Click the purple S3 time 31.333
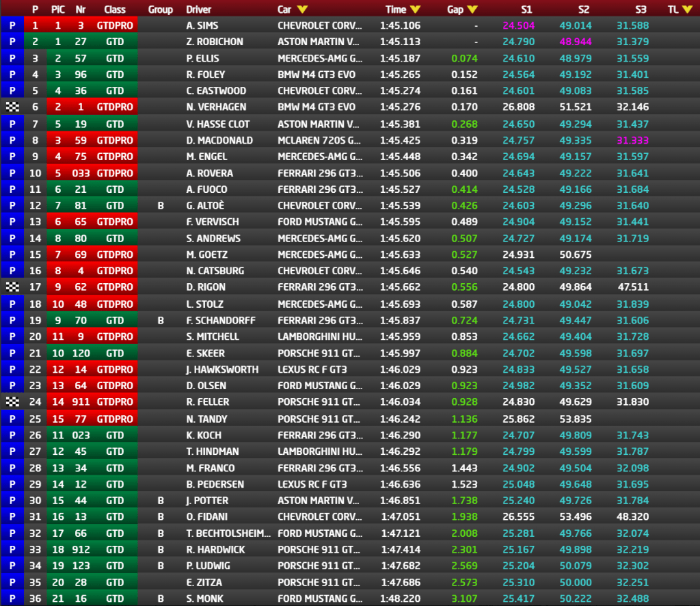The image size is (700, 606). [632, 140]
